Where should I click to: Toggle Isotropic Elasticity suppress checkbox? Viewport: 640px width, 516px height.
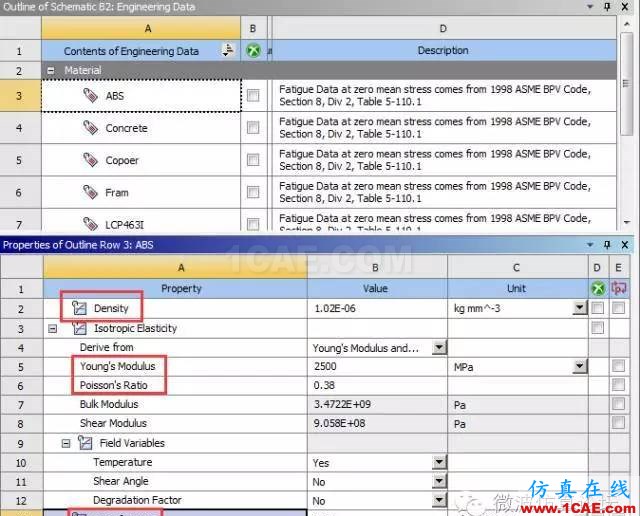[x=598, y=327]
